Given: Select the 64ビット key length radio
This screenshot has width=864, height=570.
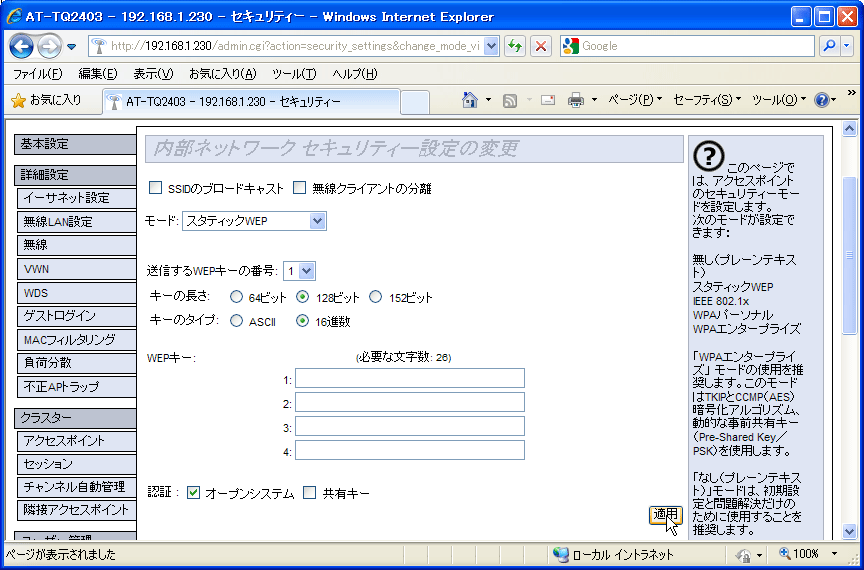Looking at the screenshot, I should click(236, 297).
